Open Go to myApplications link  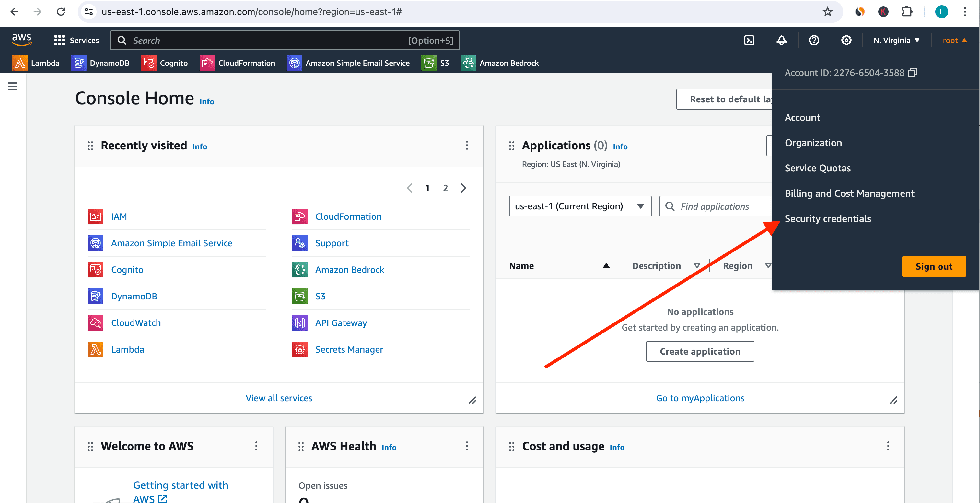(x=700, y=398)
